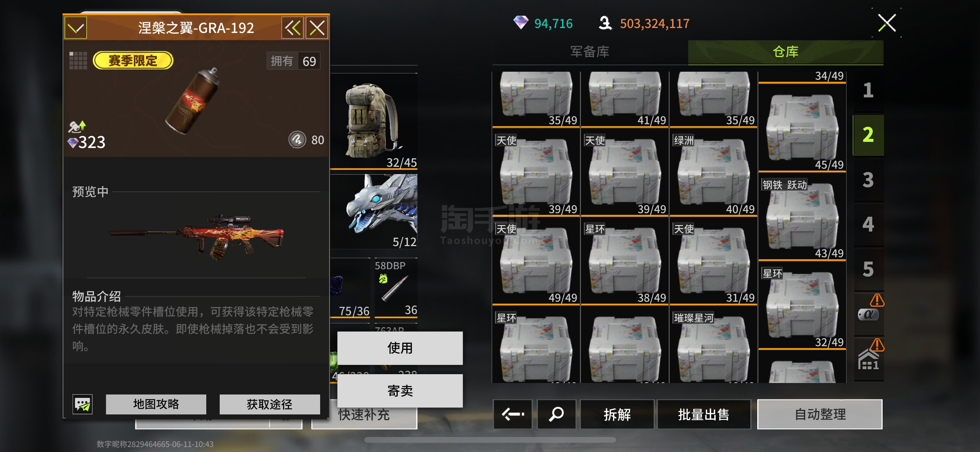The image size is (980, 452).
Task: Select the 仓库 tab
Action: point(786,52)
